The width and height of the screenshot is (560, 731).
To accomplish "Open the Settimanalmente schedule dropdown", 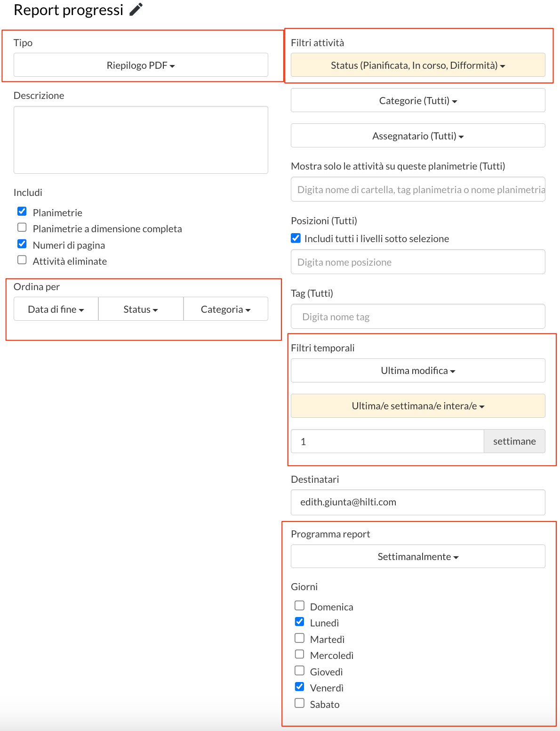I will (x=418, y=557).
